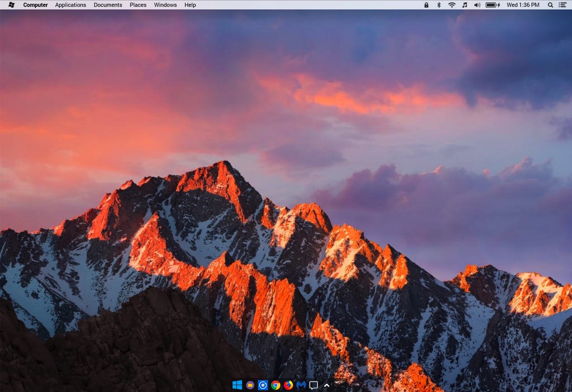Viewport: 572px width, 392px height.
Task: Expand the hidden tray icons chevron
Action: pos(327,385)
